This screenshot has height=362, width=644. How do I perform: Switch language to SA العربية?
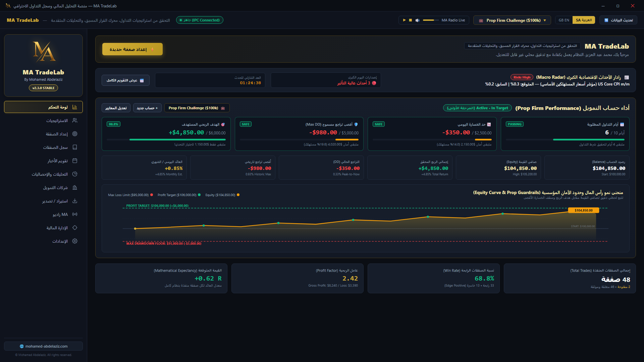(x=584, y=20)
